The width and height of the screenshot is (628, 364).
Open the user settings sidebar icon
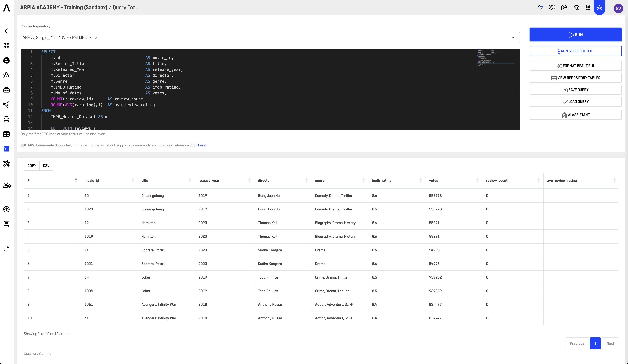(7, 185)
